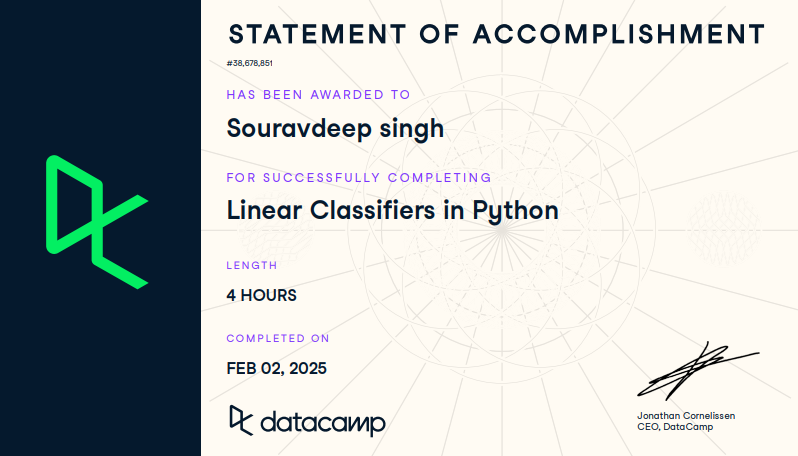Click the CEO, DataCamp title text
This screenshot has width=798, height=456.
pos(675,426)
